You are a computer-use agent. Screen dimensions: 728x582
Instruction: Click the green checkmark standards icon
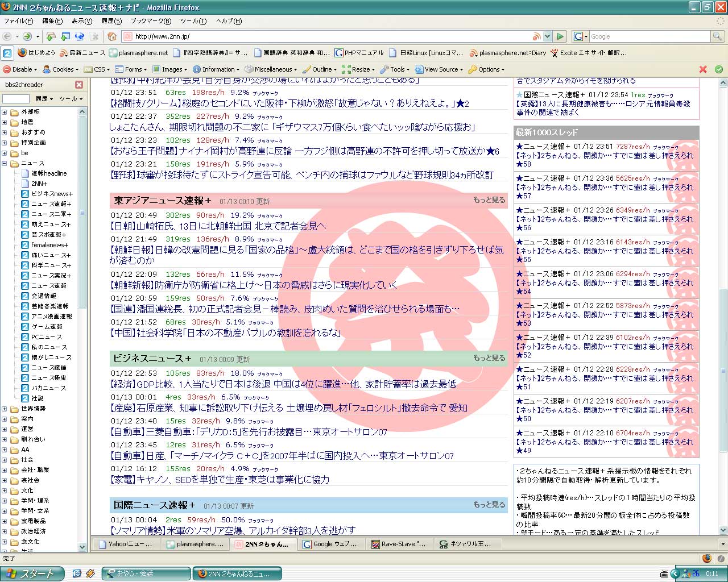[x=719, y=69]
